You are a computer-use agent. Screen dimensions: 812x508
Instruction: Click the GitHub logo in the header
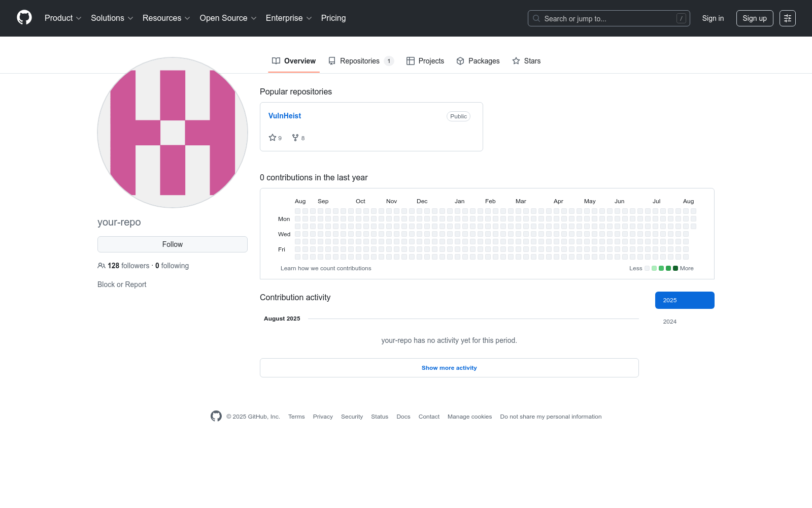(24, 18)
